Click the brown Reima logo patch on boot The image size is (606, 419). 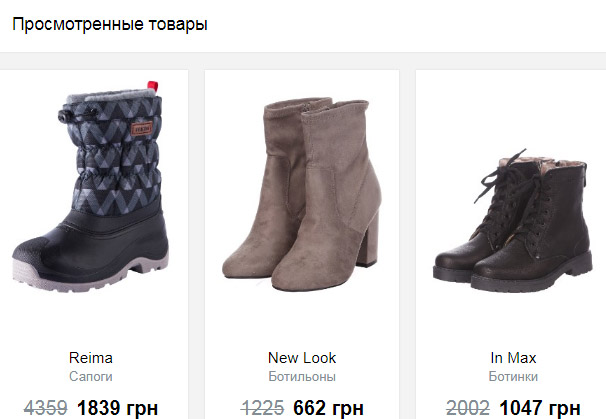[x=141, y=128]
